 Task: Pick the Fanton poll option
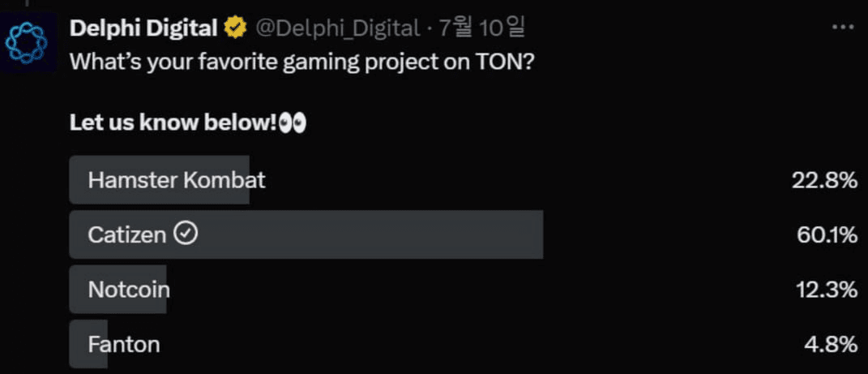124,344
